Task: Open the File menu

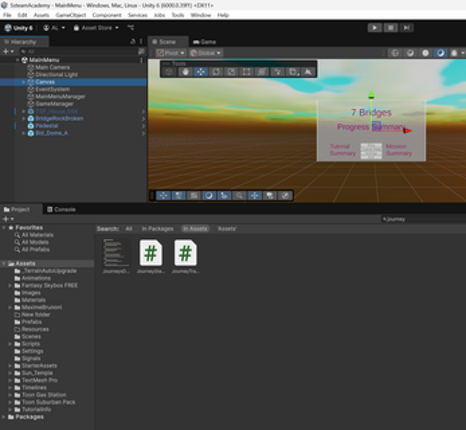Action: (x=7, y=15)
